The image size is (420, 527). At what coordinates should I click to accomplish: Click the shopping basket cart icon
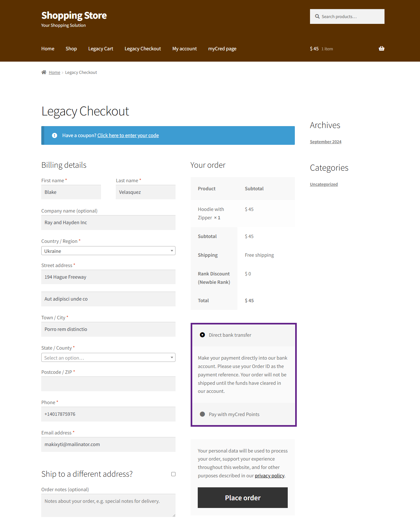click(x=381, y=49)
